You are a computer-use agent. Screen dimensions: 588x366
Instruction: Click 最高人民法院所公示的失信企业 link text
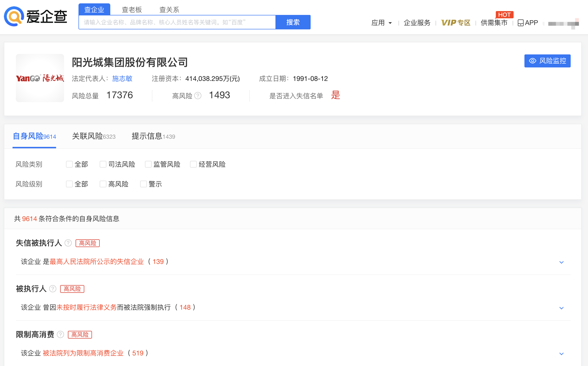[x=97, y=261]
